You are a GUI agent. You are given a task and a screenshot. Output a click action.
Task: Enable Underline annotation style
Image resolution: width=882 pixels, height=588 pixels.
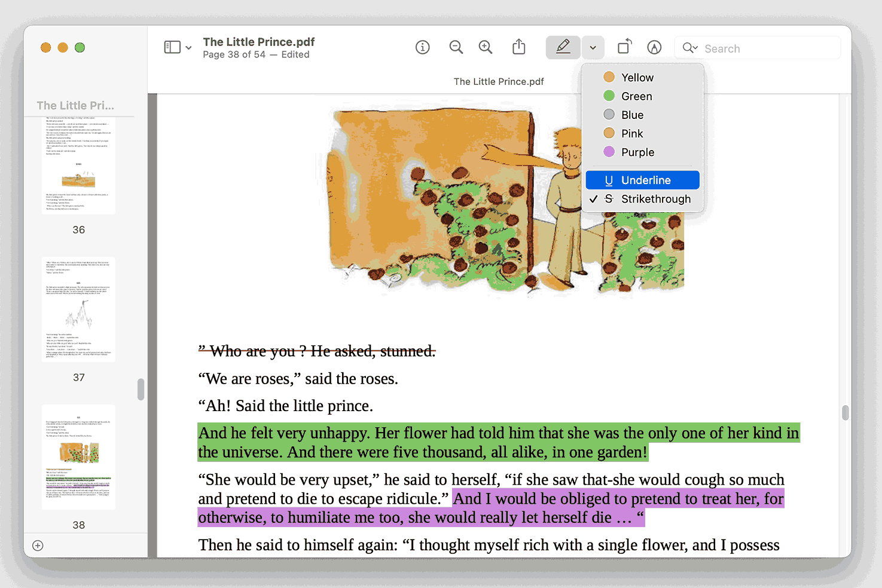(x=642, y=180)
